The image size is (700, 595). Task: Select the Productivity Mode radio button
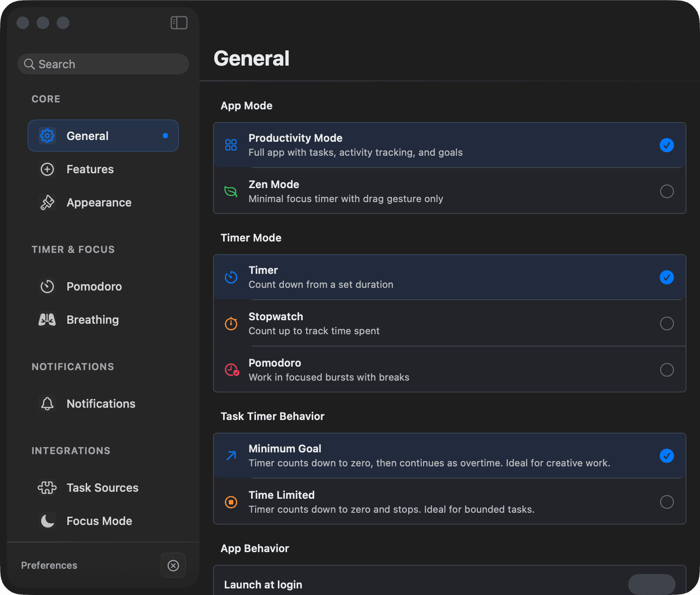coord(667,145)
